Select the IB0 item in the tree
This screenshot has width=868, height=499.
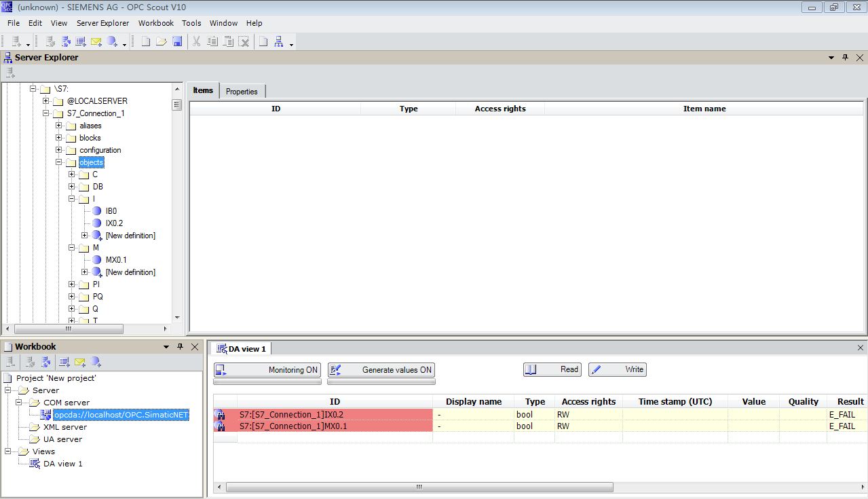pos(111,211)
